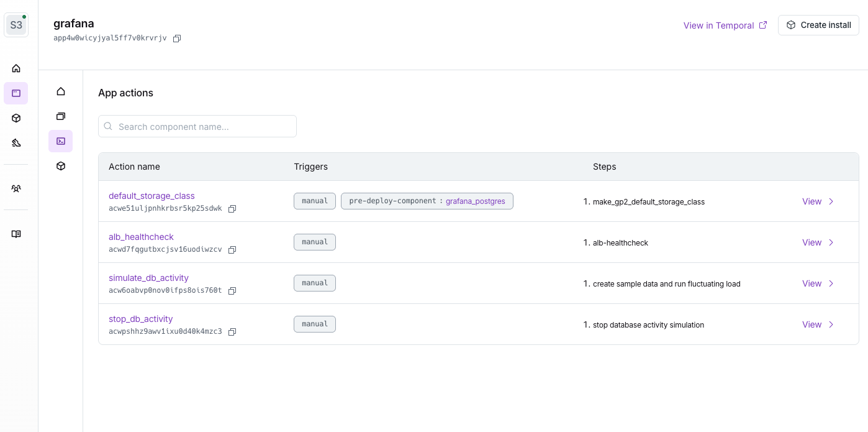The image size is (868, 432).
Task: Open the Team members icon in the sidebar
Action: tap(16, 188)
